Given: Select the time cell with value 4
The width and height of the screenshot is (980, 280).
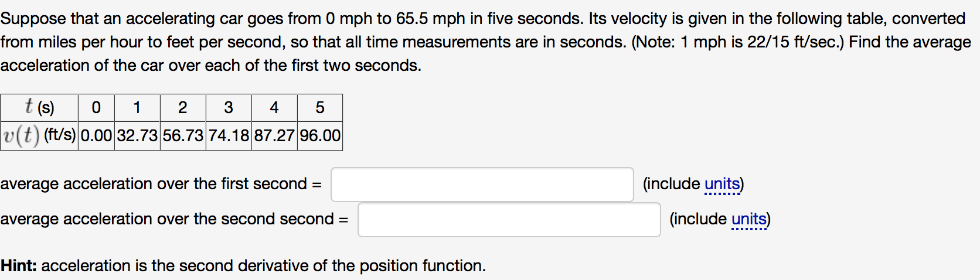Looking at the screenshot, I should tap(274, 108).
